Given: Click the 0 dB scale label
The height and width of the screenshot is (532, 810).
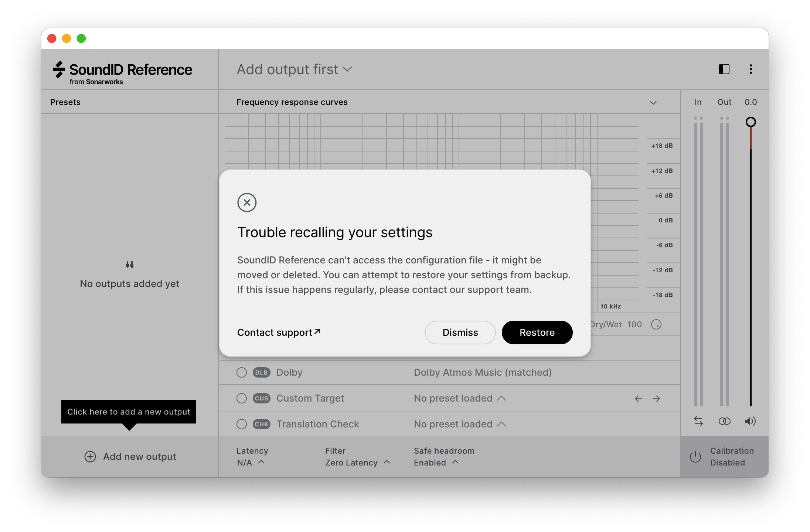Looking at the screenshot, I should (x=666, y=220).
